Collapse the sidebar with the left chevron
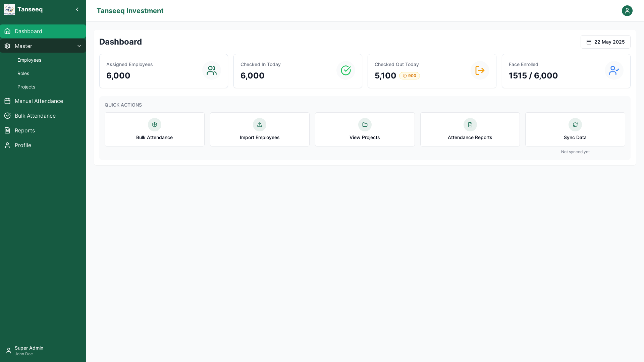 point(77,9)
